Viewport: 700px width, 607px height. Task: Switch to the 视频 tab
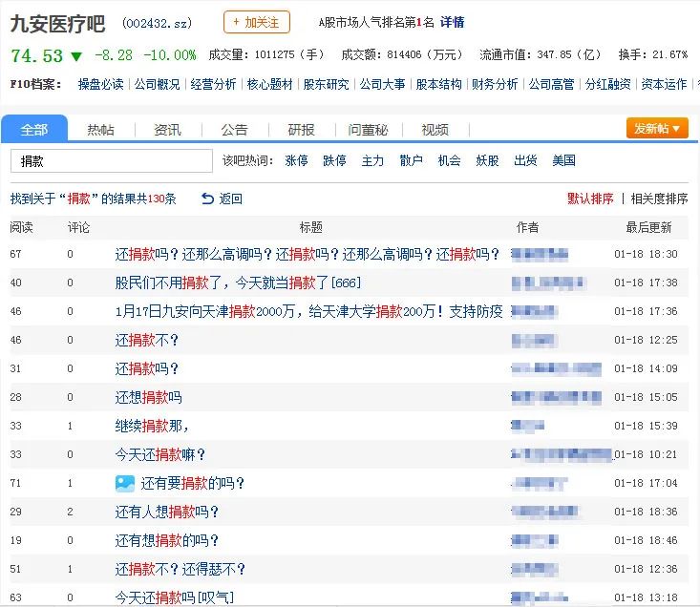pos(435,130)
